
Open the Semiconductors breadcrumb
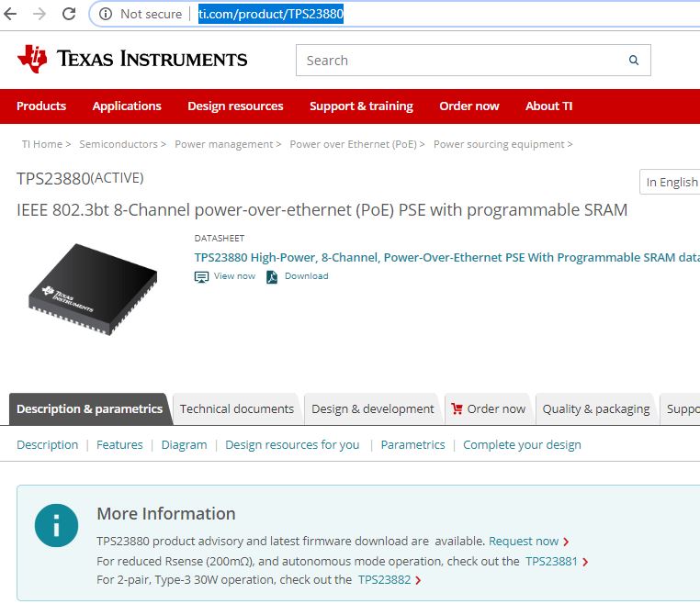pyautogui.click(x=119, y=144)
